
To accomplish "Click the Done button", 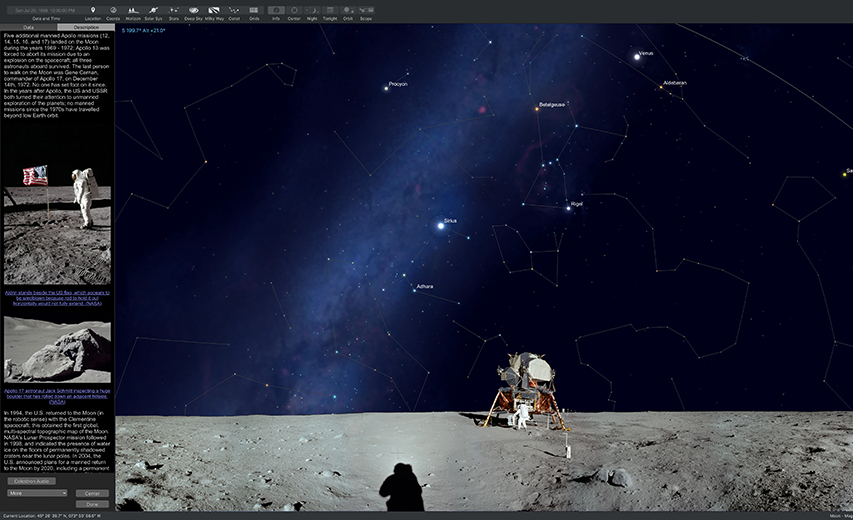I will click(x=92, y=504).
